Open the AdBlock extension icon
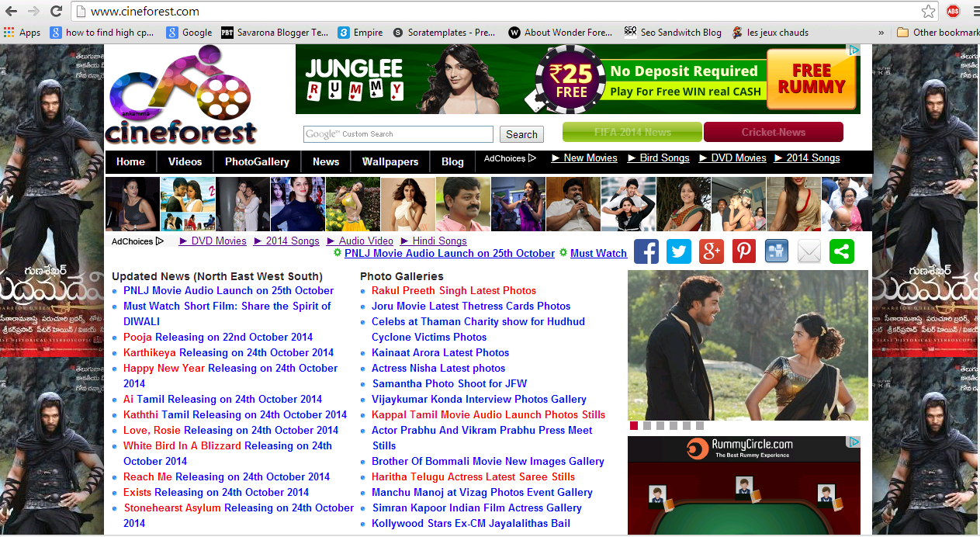Image resolution: width=980 pixels, height=537 pixels. pos(953,12)
